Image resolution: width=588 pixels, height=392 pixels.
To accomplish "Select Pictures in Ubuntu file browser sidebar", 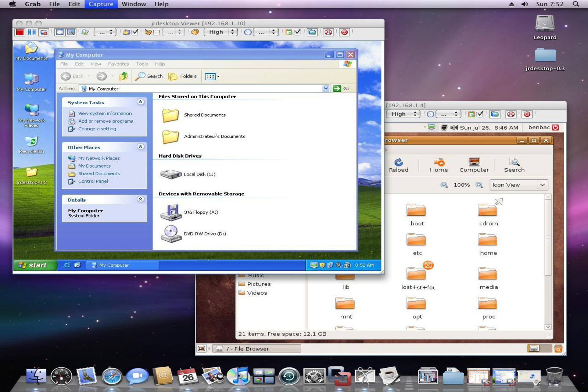I will (x=259, y=284).
